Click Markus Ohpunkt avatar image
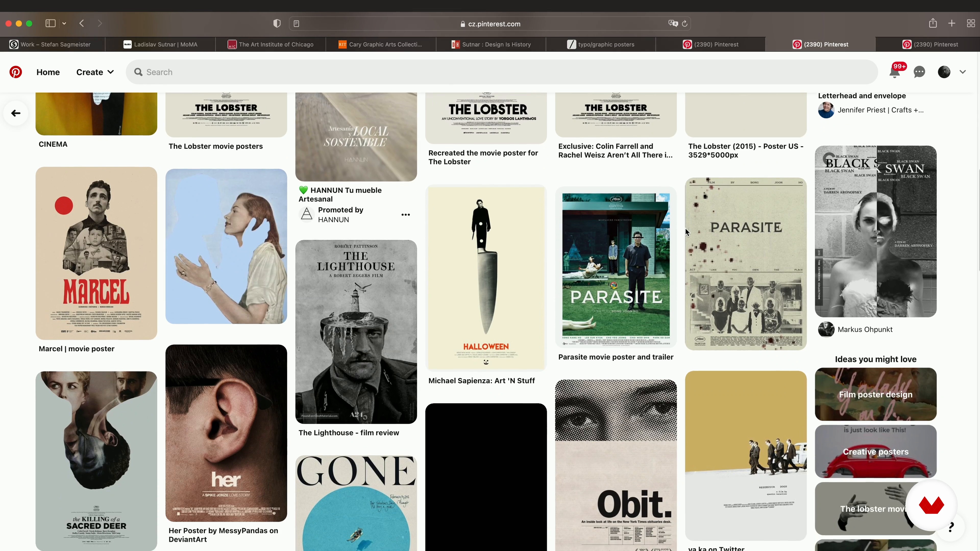This screenshot has width=980, height=551. pyautogui.click(x=826, y=329)
